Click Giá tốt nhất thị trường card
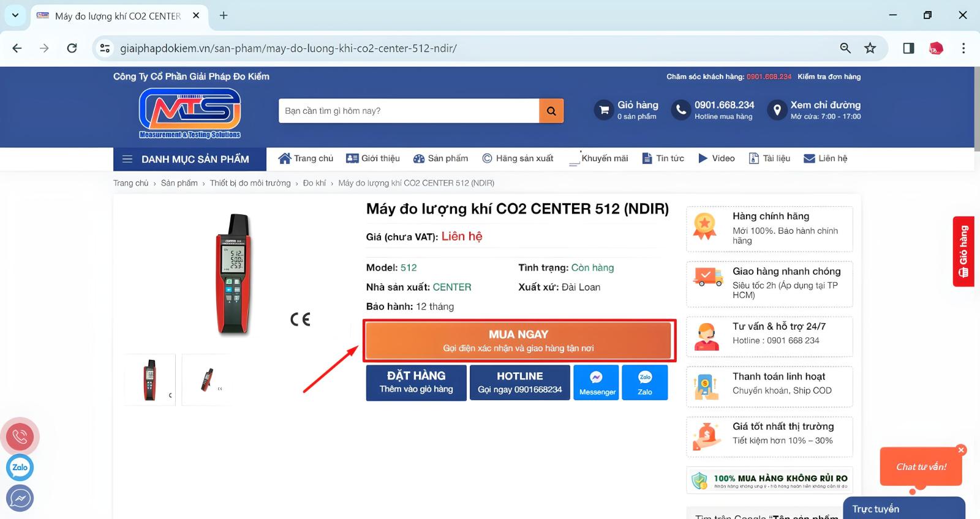Image resolution: width=980 pixels, height=519 pixels. coord(769,436)
